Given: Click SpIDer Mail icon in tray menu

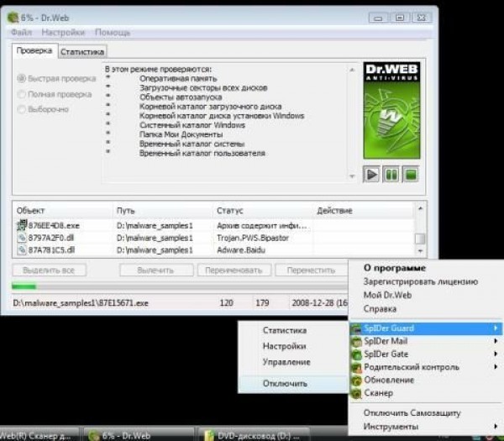Looking at the screenshot, I should click(x=356, y=341).
